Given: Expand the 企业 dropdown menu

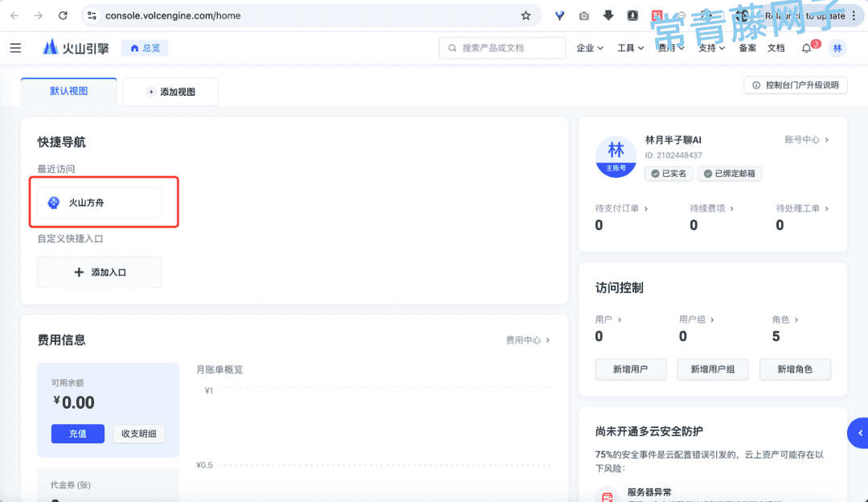Looking at the screenshot, I should tap(590, 48).
